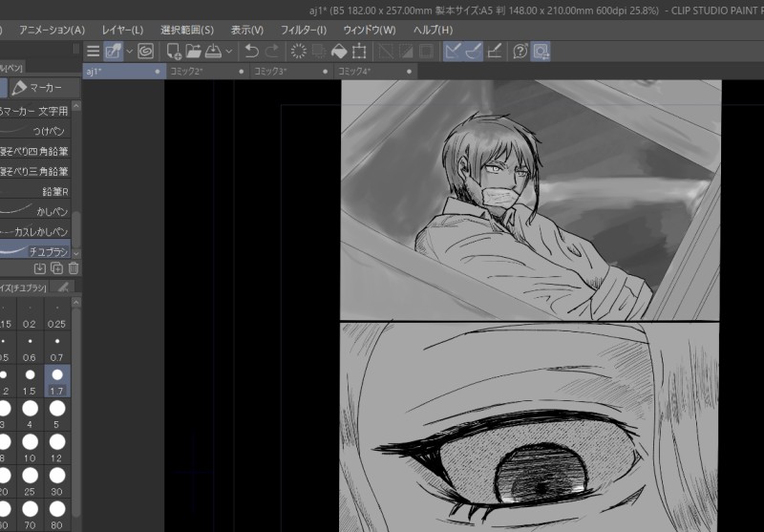Click the Delete sub tool trash icon
Screen dimensions: 764x532
74,268
